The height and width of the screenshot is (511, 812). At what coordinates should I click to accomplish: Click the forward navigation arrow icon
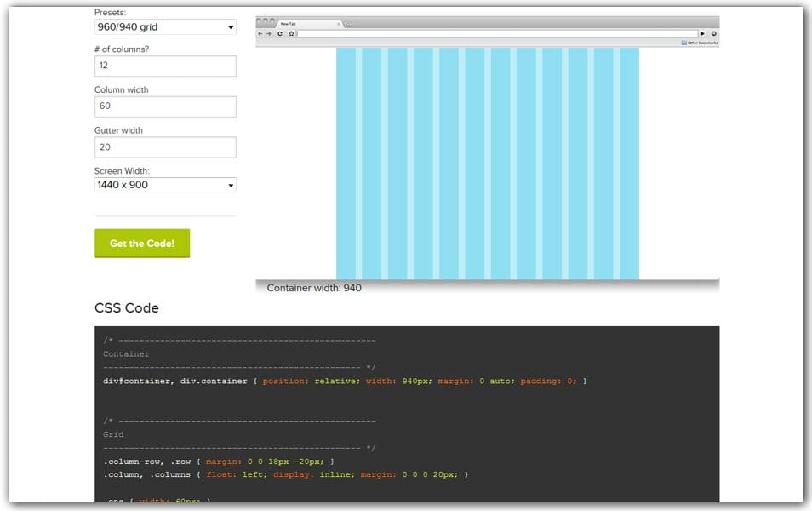tap(269, 33)
